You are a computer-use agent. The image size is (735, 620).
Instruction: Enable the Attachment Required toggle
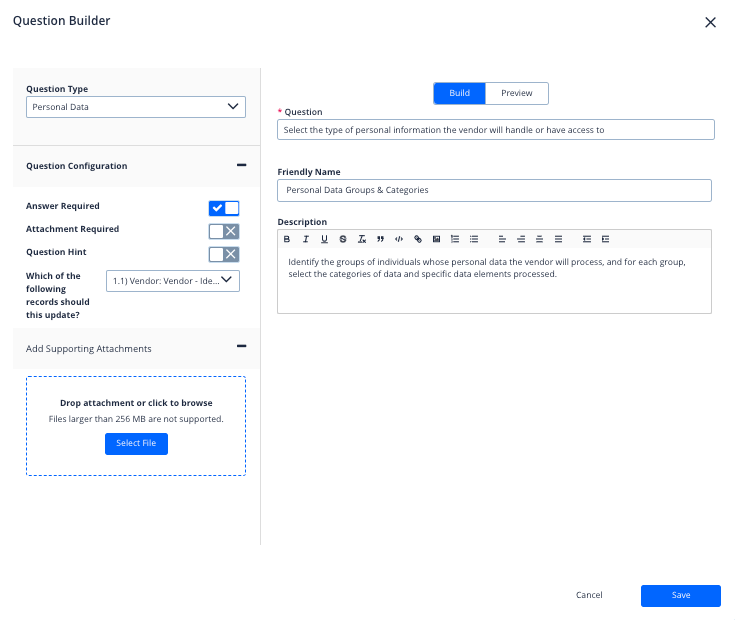point(224,231)
